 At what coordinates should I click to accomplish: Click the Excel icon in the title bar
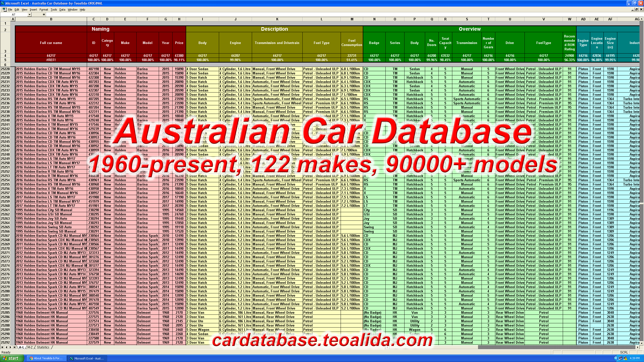(x=3, y=3)
